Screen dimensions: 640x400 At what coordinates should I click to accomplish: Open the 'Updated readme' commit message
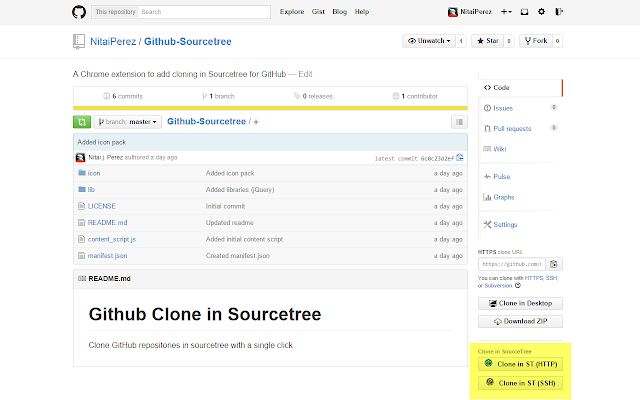point(229,223)
